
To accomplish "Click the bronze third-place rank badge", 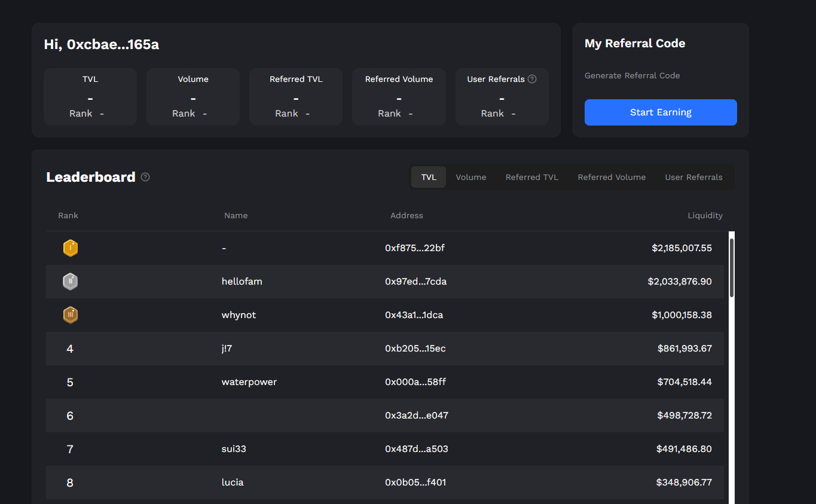I will pos(71,315).
